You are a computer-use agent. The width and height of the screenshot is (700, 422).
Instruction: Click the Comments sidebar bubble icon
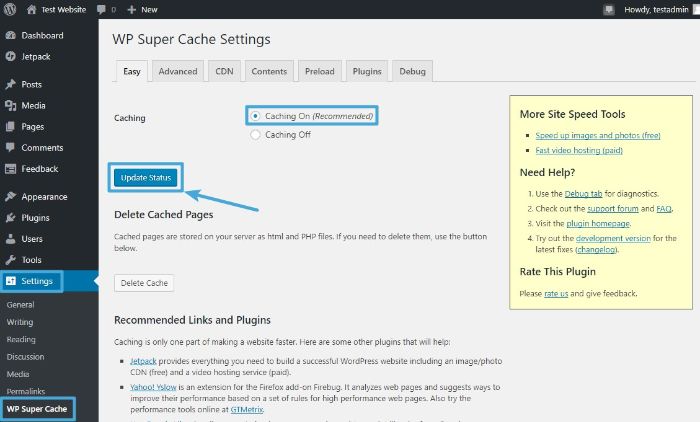point(11,147)
